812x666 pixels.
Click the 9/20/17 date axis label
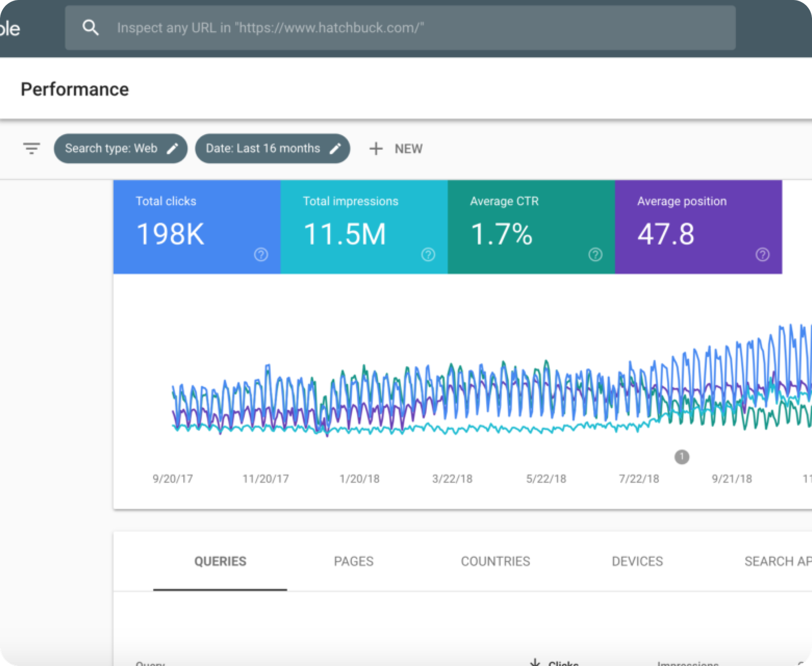tap(173, 479)
